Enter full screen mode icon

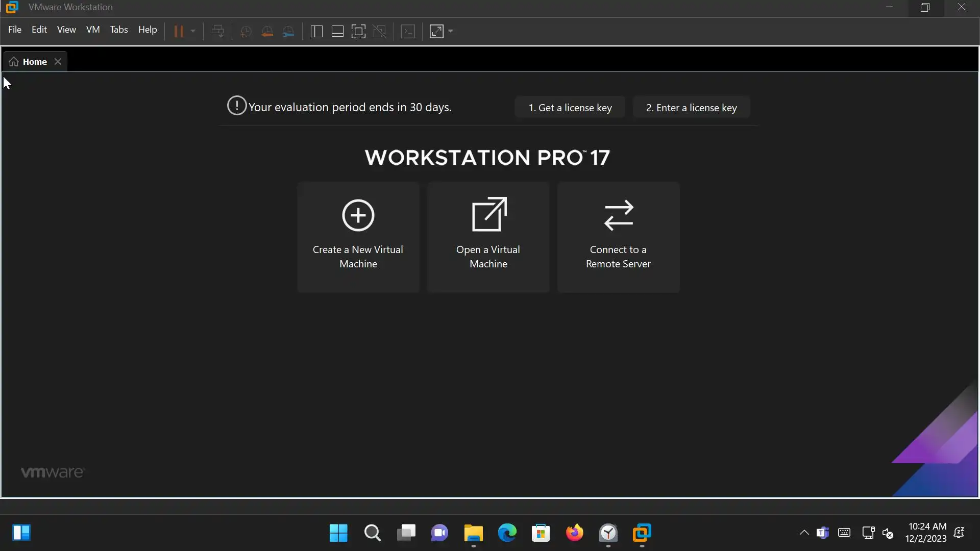[x=358, y=32]
